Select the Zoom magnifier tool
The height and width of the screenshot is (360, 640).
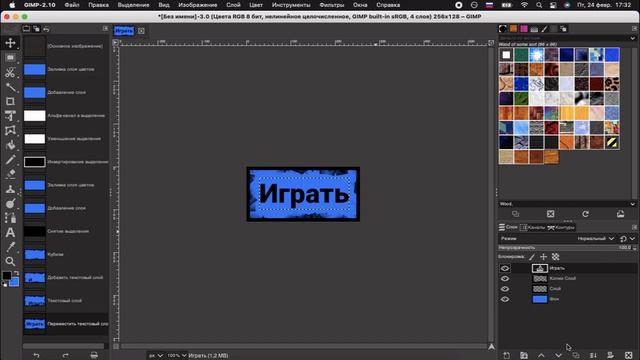click(x=10, y=261)
